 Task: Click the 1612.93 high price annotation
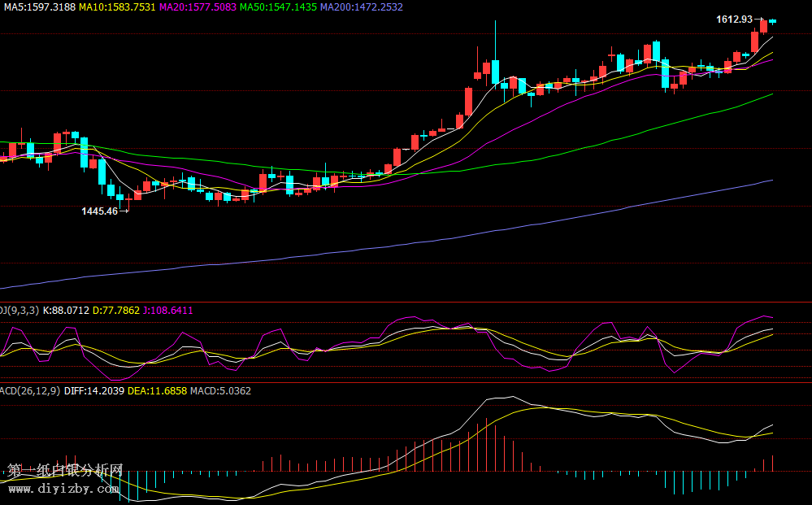click(733, 19)
